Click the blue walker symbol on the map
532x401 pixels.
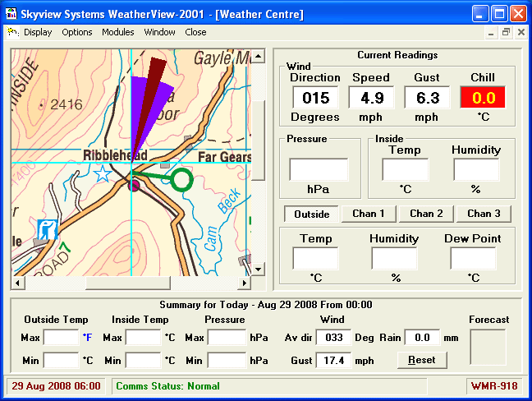click(x=48, y=229)
